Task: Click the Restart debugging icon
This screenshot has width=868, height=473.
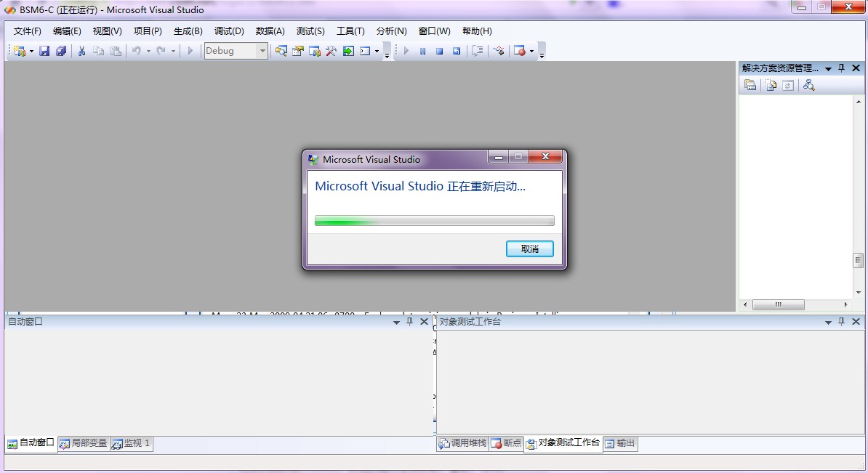Action: click(x=456, y=51)
